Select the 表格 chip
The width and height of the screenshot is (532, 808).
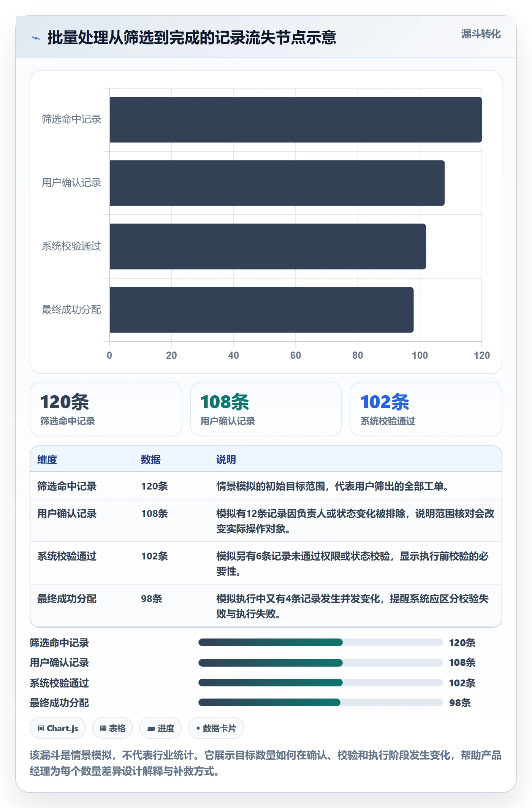coord(112,728)
